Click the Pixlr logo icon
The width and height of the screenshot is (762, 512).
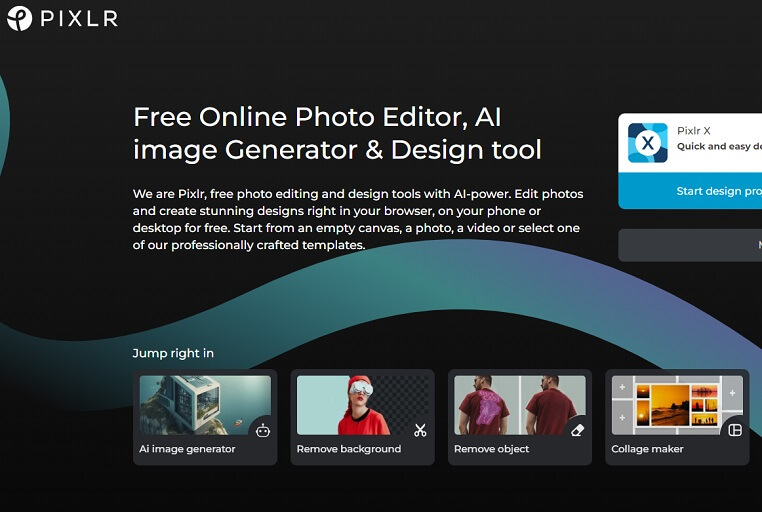[19, 18]
